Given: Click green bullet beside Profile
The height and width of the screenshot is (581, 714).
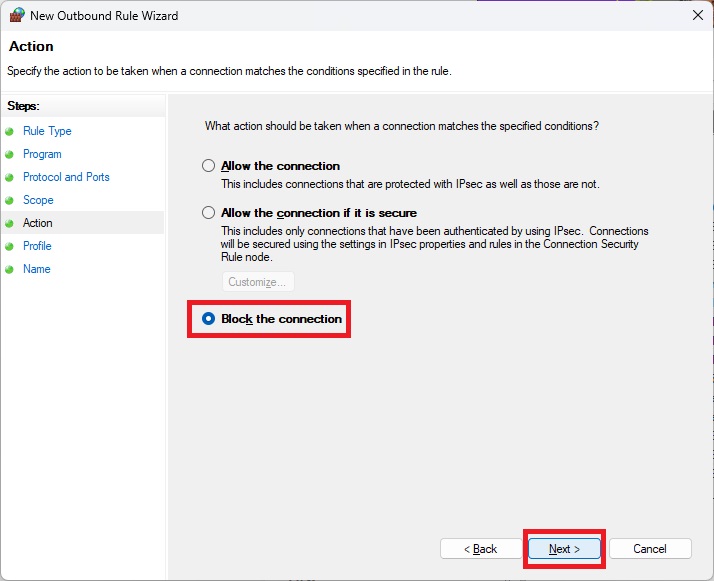Looking at the screenshot, I should coord(9,246).
